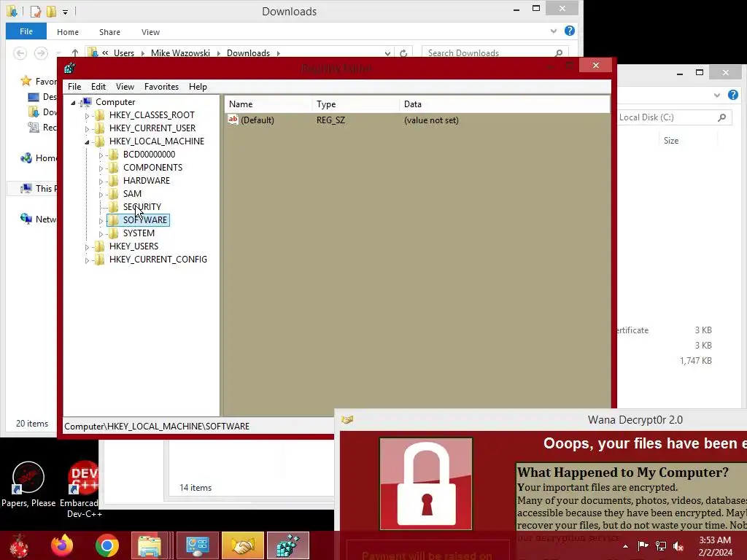This screenshot has height=560, width=747.
Task: Expand HKEY_CLASSES_ROOT arrow
Action: coord(87,116)
